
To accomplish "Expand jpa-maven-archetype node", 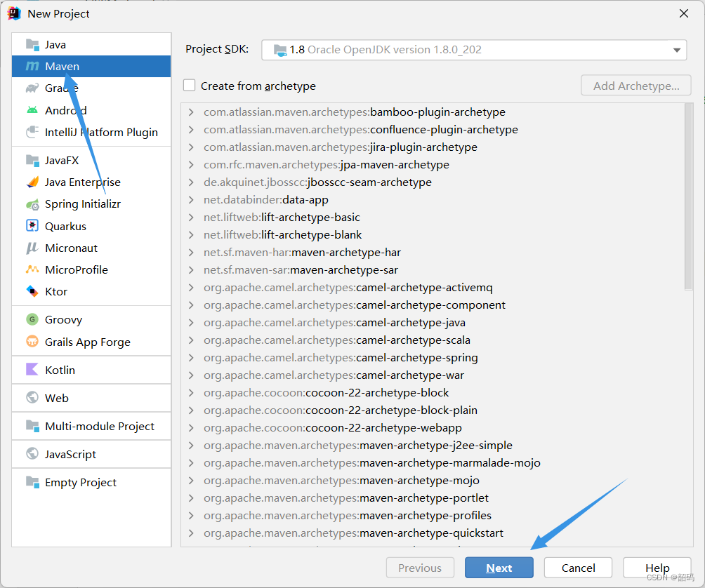I will tap(191, 164).
